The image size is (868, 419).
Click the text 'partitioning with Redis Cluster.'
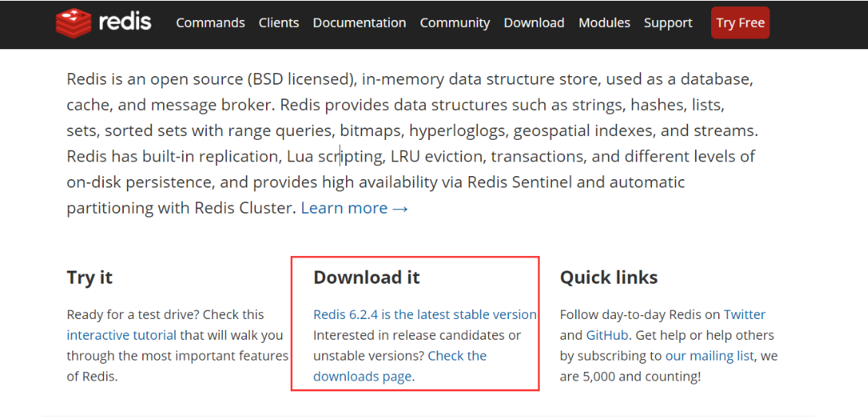tap(181, 208)
